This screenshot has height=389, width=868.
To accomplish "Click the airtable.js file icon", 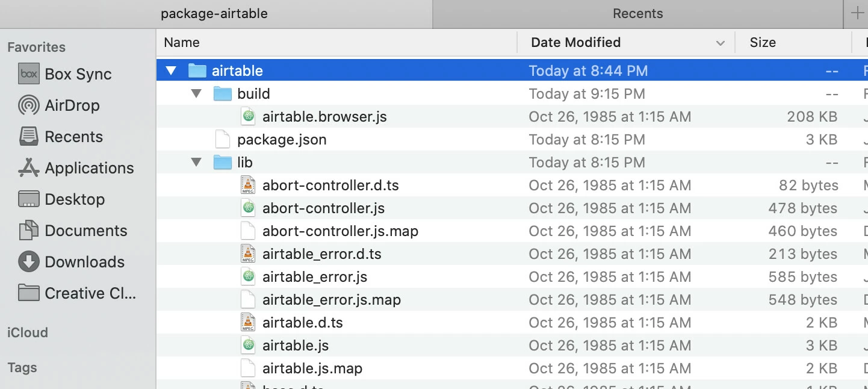I will pyautogui.click(x=248, y=346).
